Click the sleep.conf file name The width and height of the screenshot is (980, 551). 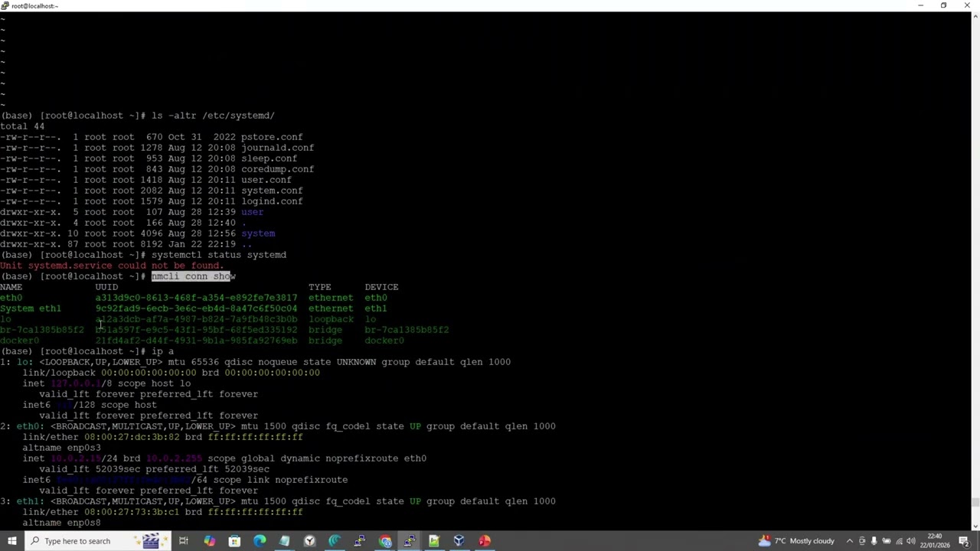269,158
